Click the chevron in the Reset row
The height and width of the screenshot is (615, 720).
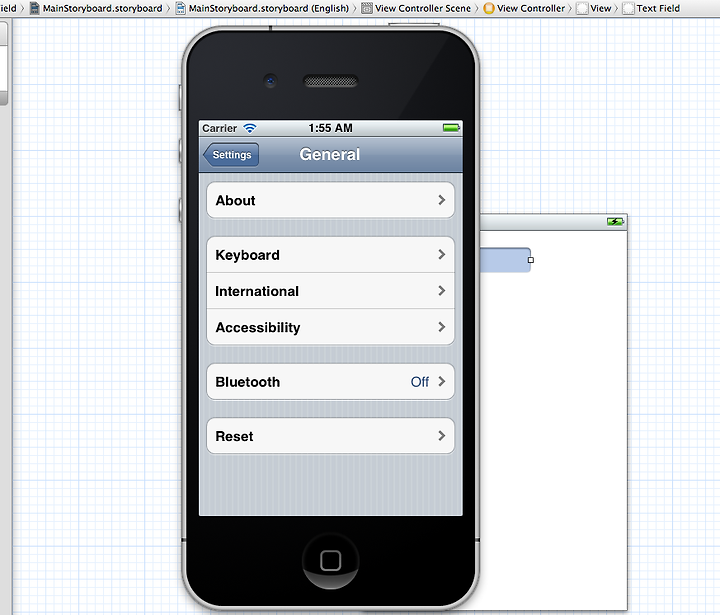point(442,436)
